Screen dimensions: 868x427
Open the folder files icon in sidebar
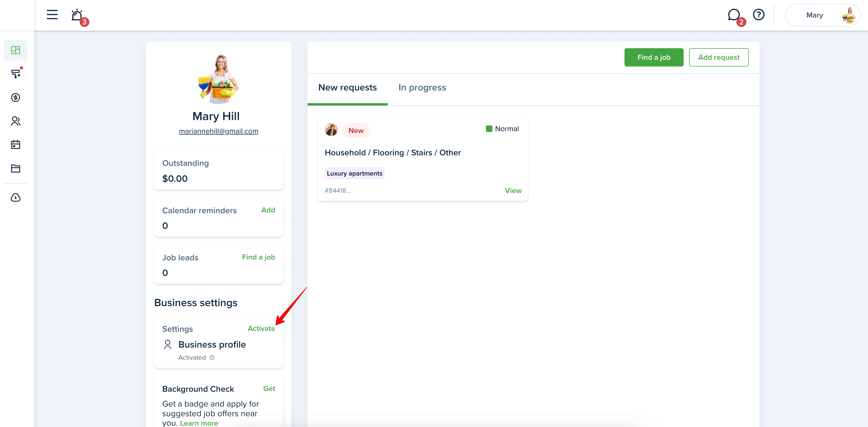16,168
